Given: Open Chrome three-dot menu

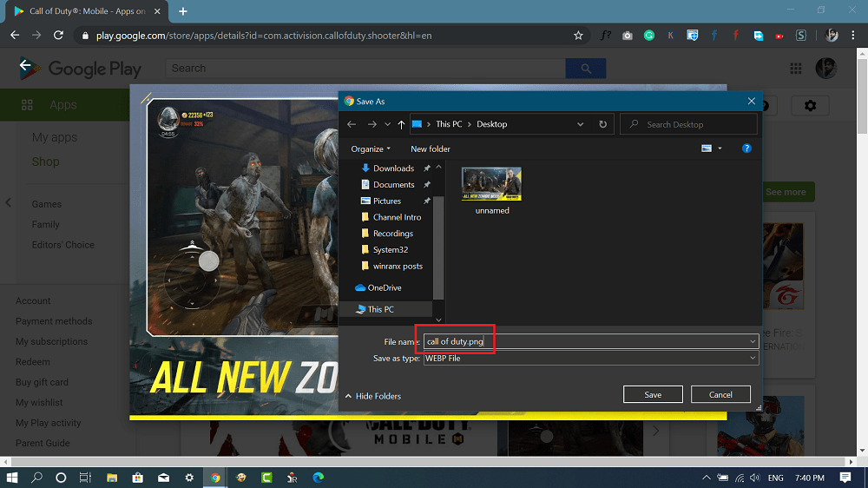Looking at the screenshot, I should (853, 36).
